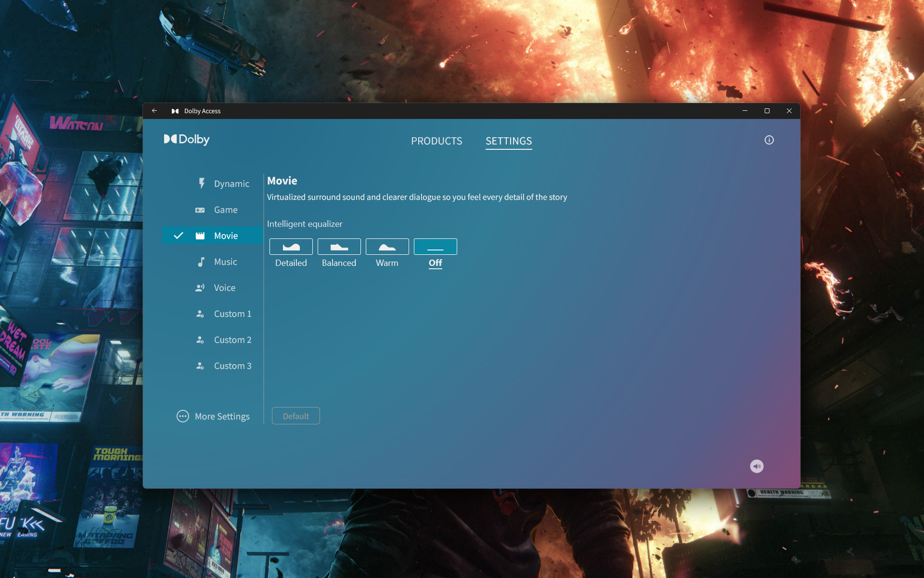Image resolution: width=924 pixels, height=578 pixels.
Task: Click the Dynamic lightning bolt icon
Action: (202, 184)
